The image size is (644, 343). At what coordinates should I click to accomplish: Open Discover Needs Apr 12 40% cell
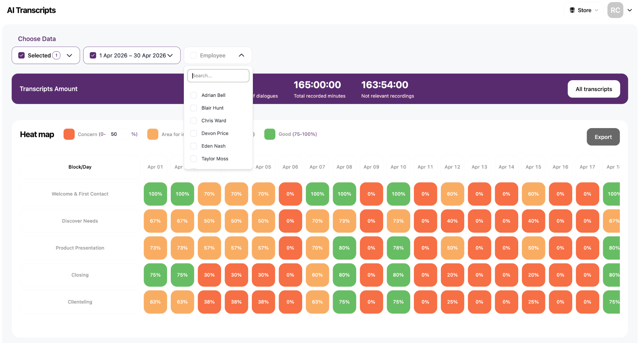pos(452,221)
